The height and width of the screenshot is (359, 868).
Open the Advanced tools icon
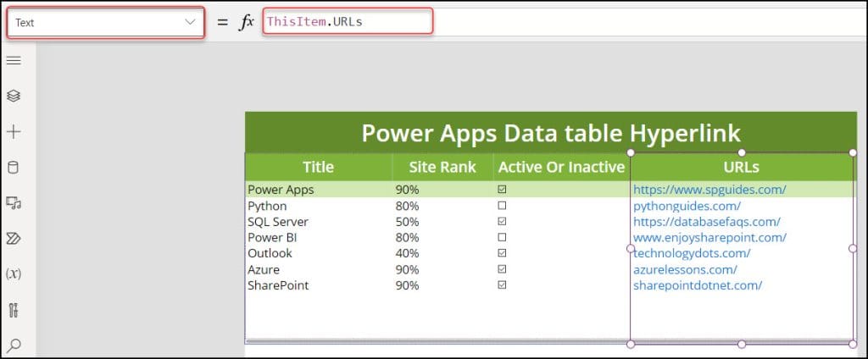coord(14,310)
